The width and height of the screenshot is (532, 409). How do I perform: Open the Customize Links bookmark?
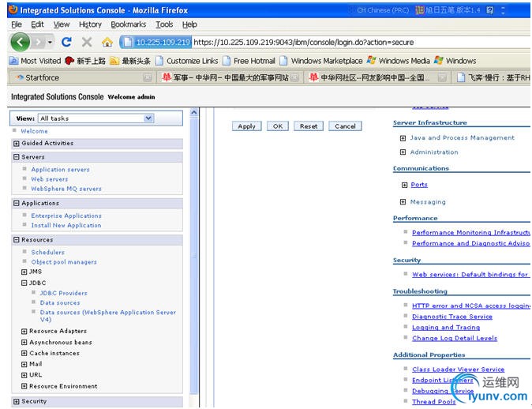point(186,61)
